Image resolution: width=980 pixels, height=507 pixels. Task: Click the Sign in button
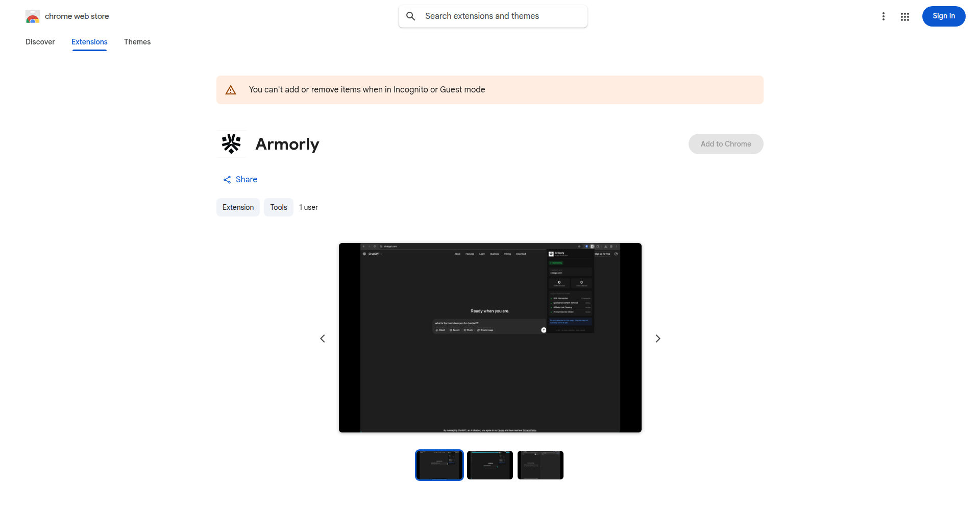coord(944,16)
